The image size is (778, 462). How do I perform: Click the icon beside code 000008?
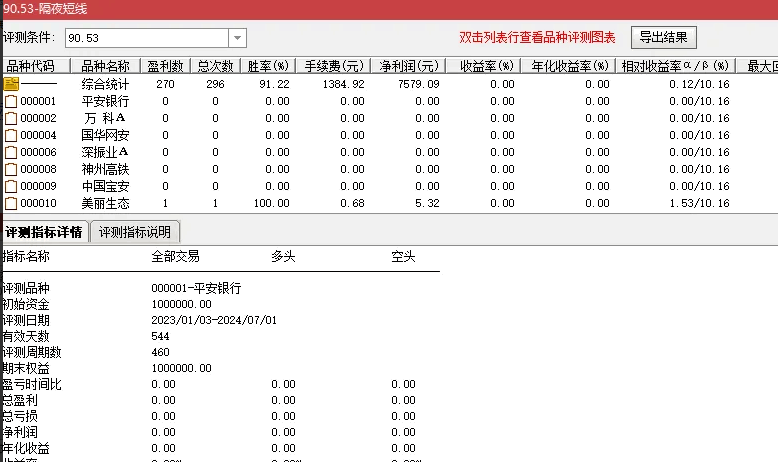(11, 169)
